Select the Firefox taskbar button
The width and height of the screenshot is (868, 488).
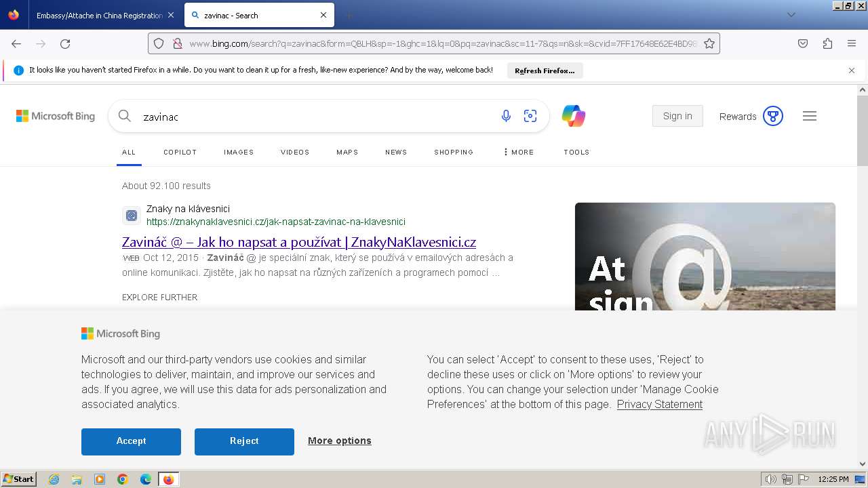(x=168, y=479)
